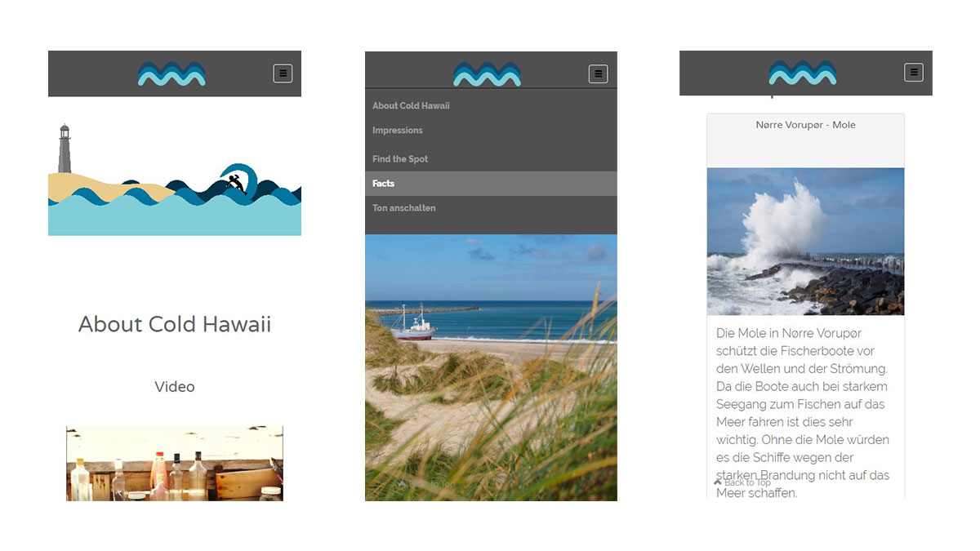Select About Cold Hawaii menu item
Screen dimensions: 980x551
pos(411,106)
